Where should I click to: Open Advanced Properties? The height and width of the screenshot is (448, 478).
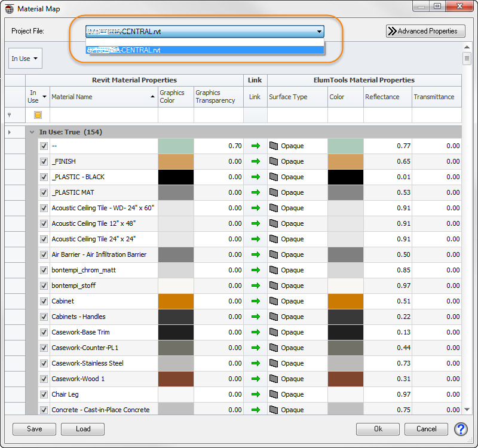tap(425, 31)
